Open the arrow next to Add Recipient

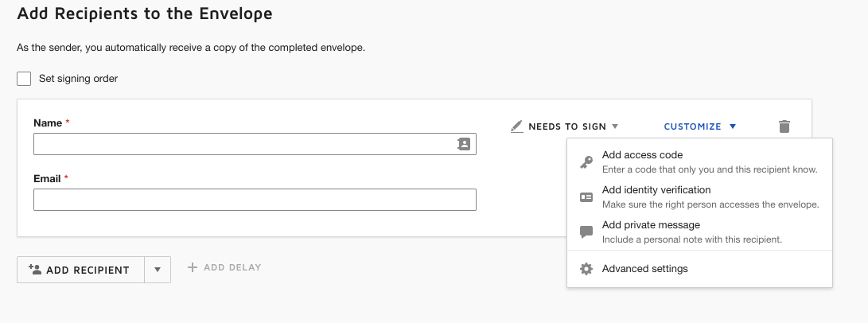click(158, 270)
